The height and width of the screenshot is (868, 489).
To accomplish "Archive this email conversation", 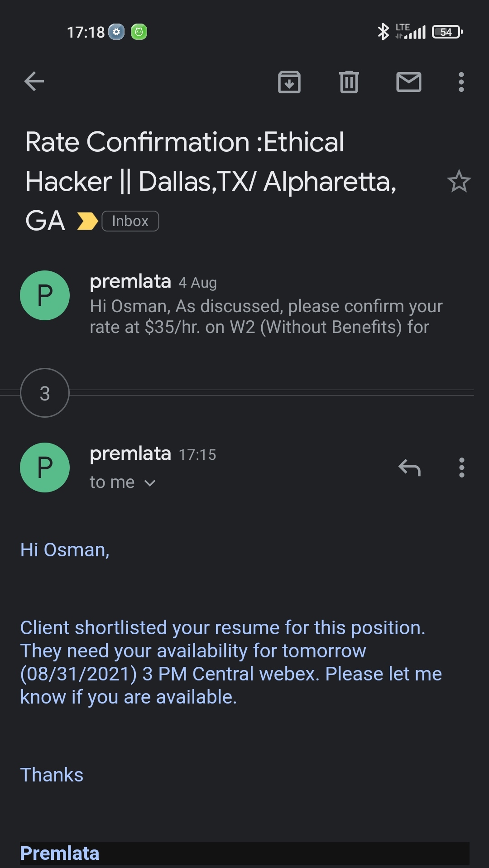I will [289, 82].
